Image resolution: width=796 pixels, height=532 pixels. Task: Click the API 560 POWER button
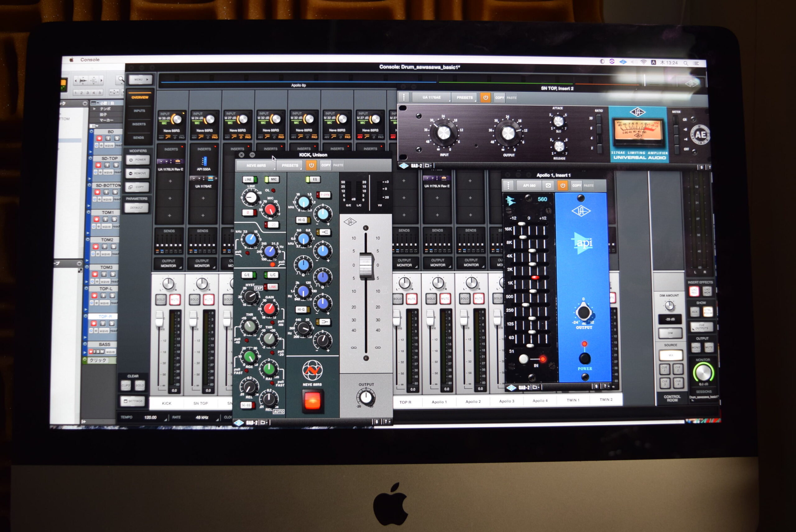(584, 358)
